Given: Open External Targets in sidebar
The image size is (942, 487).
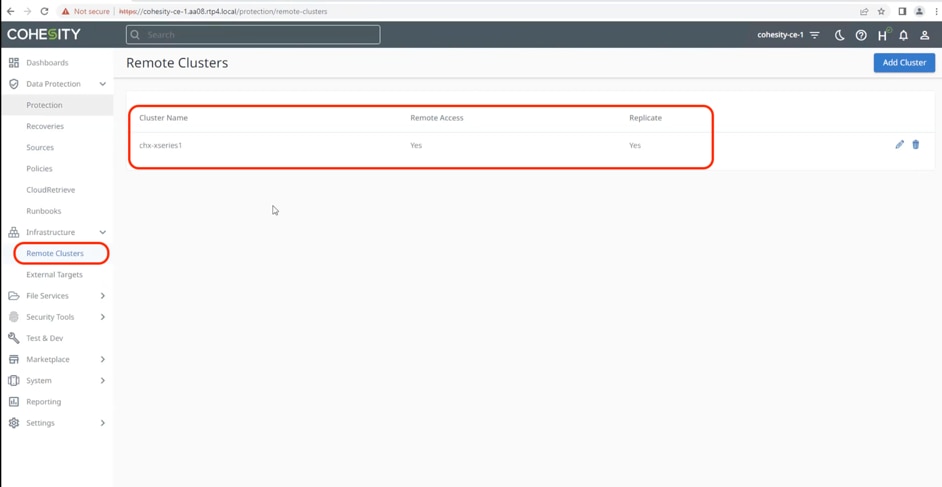Looking at the screenshot, I should (x=55, y=274).
